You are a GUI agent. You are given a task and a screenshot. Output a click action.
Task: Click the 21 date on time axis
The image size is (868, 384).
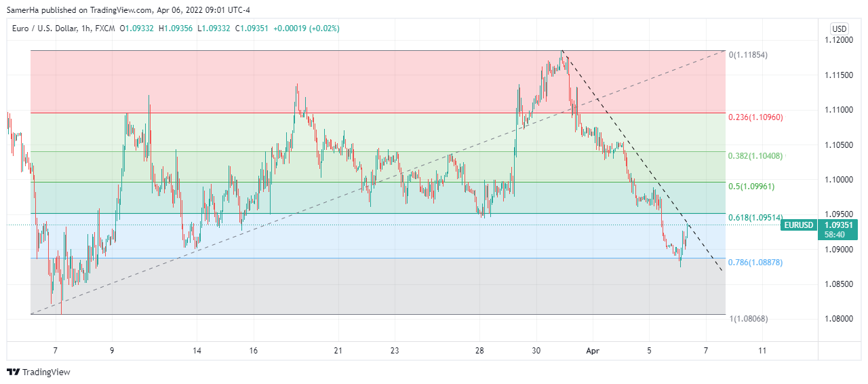(x=338, y=351)
